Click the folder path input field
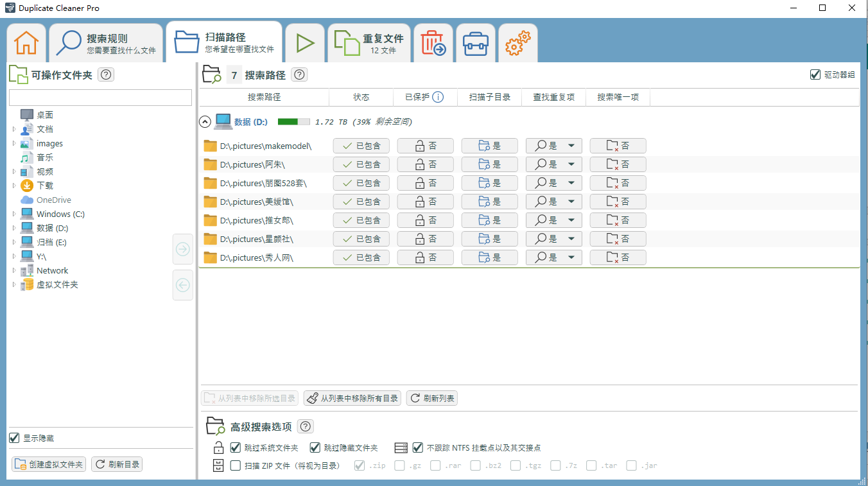Image resolution: width=868 pixels, height=486 pixels. pyautogui.click(x=100, y=98)
